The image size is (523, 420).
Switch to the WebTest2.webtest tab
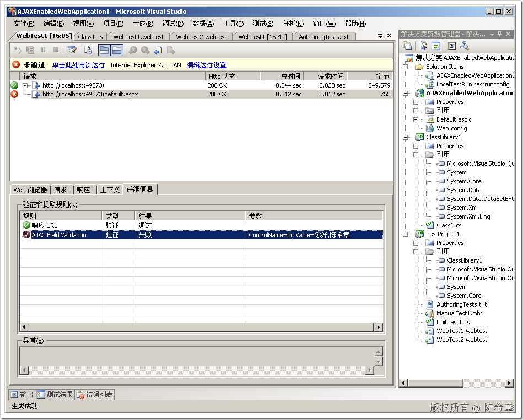click(201, 37)
